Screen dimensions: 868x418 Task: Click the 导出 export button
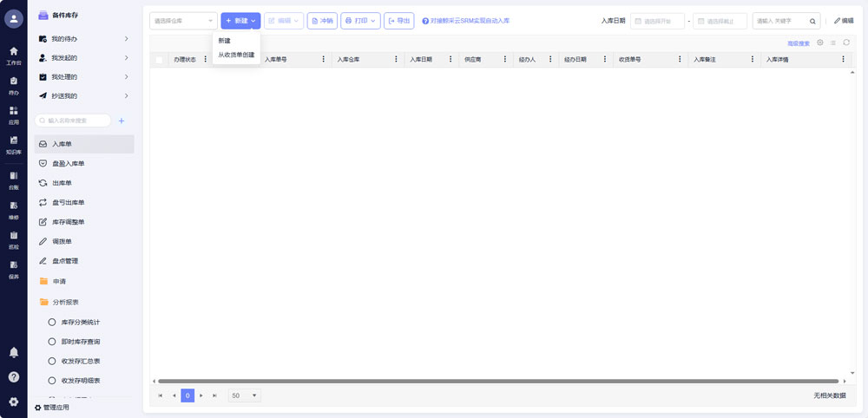click(x=399, y=21)
